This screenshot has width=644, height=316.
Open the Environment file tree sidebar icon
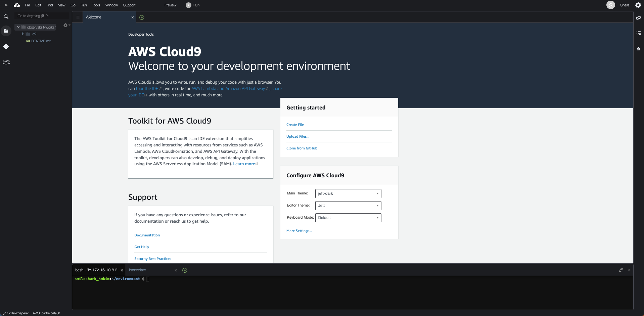coord(6,31)
